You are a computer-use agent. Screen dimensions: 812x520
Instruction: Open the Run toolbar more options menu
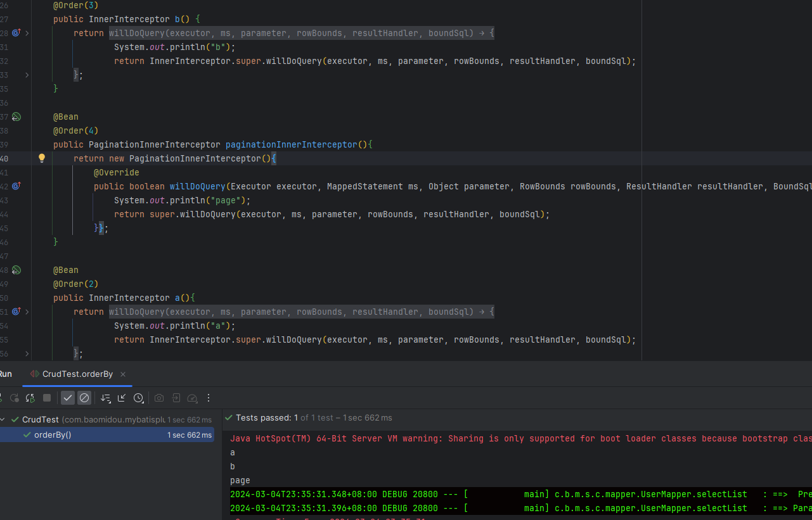coord(208,398)
